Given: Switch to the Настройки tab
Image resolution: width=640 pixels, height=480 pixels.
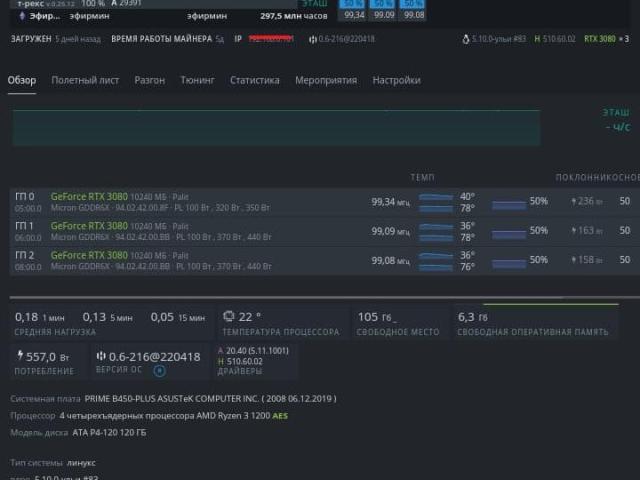Looking at the screenshot, I should click(396, 80).
